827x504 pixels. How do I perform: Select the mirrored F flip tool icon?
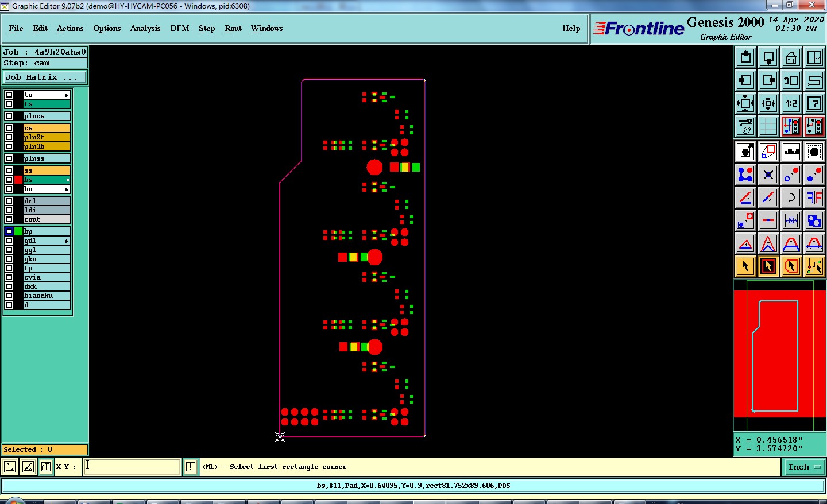[x=814, y=197]
